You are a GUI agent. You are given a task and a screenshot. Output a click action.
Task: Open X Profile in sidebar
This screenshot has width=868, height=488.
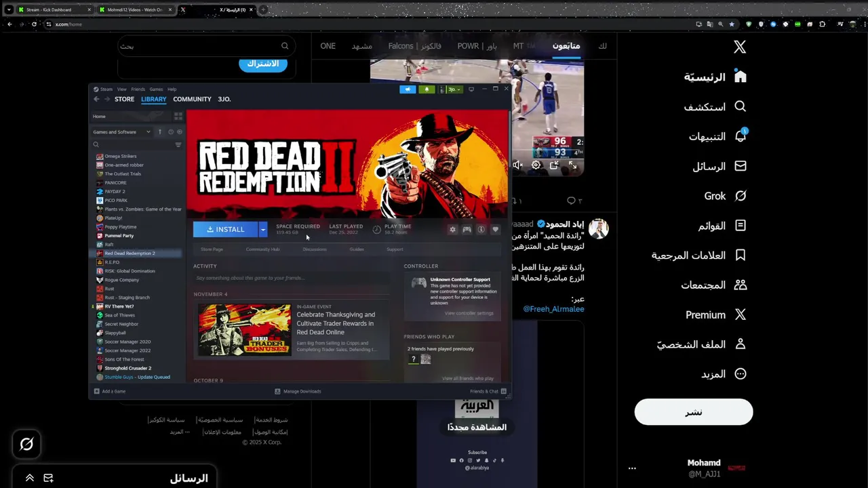(702, 344)
